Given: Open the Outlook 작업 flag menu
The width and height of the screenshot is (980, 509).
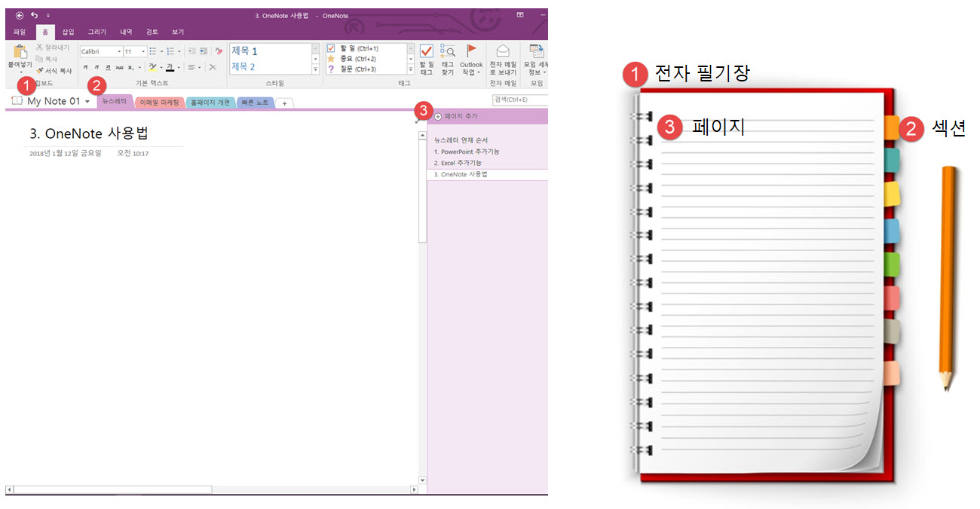Looking at the screenshot, I should point(472,60).
